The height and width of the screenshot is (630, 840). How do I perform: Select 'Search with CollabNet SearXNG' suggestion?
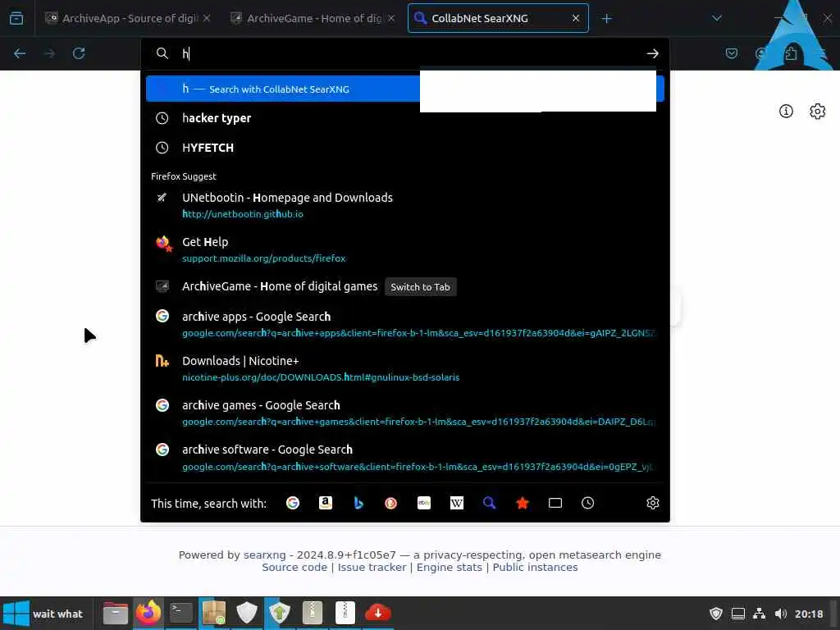tap(404, 89)
